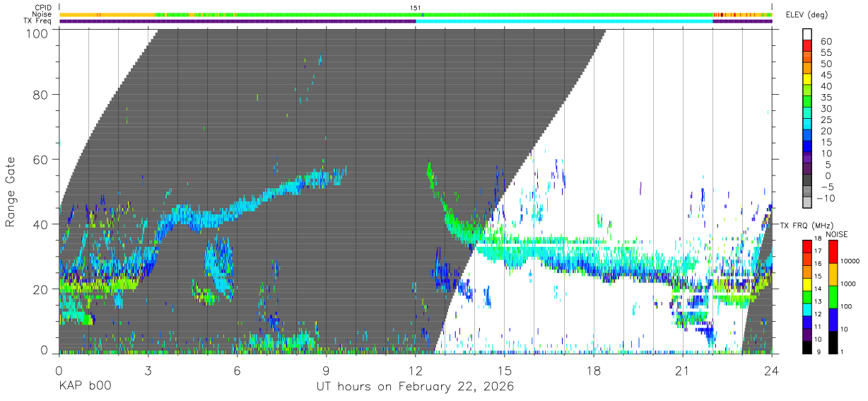
Task: Select the green 30–35 elevation legend segment
Action: (807, 103)
